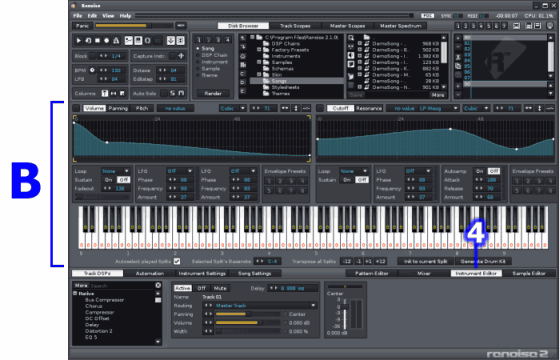Adjust the track Panning slider

[x=248, y=314]
